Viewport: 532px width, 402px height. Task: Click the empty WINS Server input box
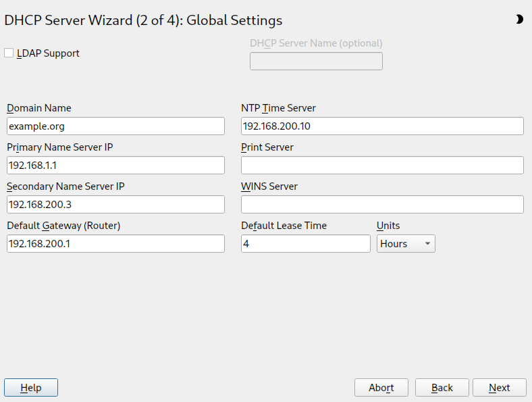click(382, 205)
